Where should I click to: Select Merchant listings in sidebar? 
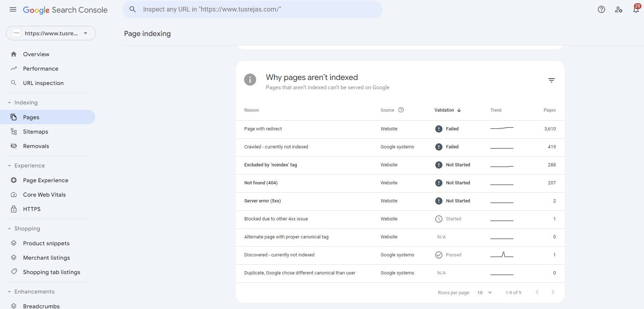(46, 258)
